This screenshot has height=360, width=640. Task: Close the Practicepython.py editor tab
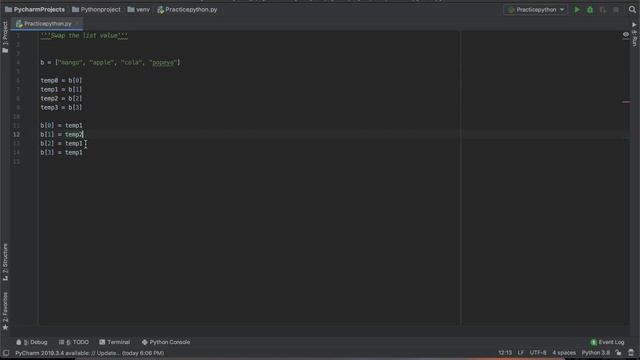point(77,24)
